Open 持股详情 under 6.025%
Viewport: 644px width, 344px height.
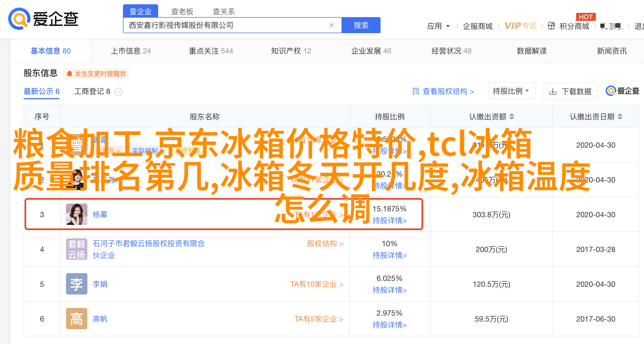pos(390,290)
